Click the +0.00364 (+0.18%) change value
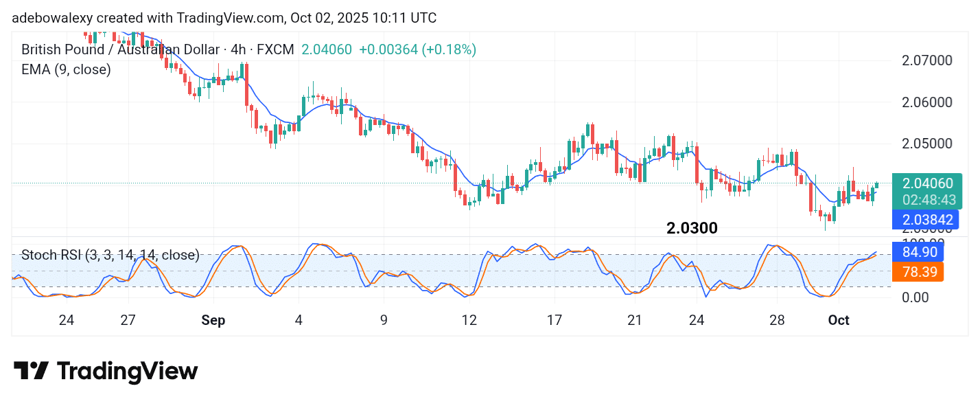This screenshot has width=980, height=406. coord(417,49)
